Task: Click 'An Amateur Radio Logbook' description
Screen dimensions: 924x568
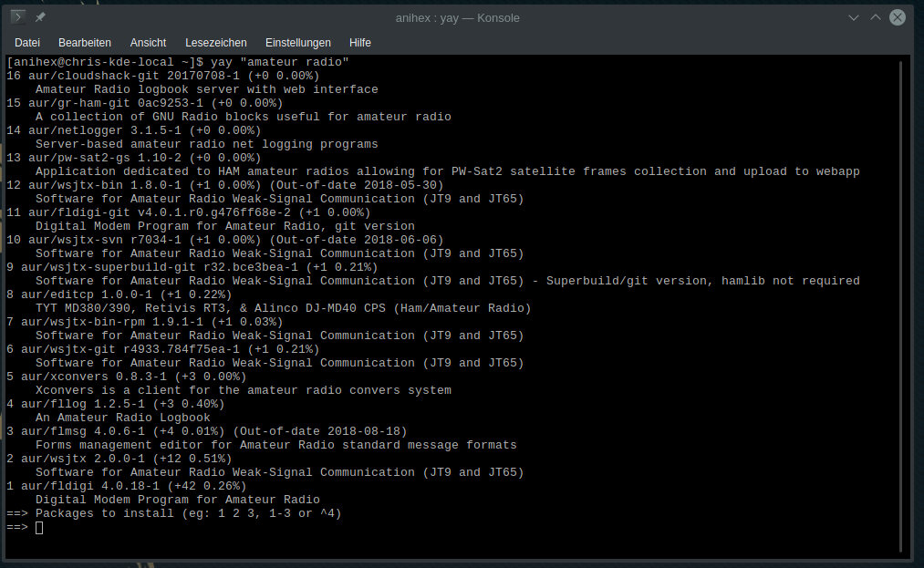Action: (x=122, y=418)
